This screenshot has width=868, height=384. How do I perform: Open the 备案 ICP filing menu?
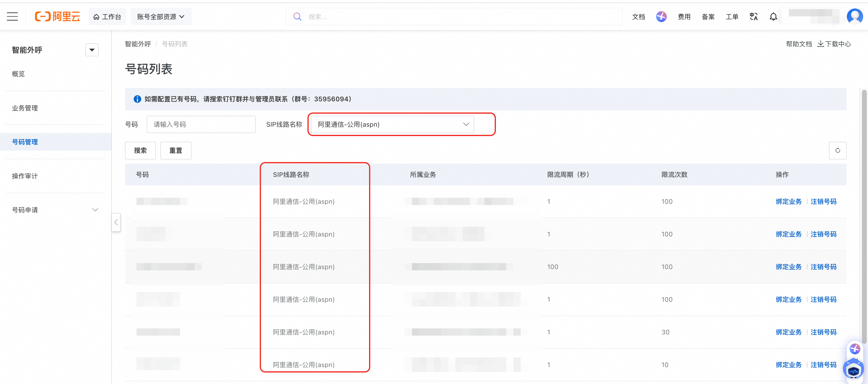pos(708,17)
